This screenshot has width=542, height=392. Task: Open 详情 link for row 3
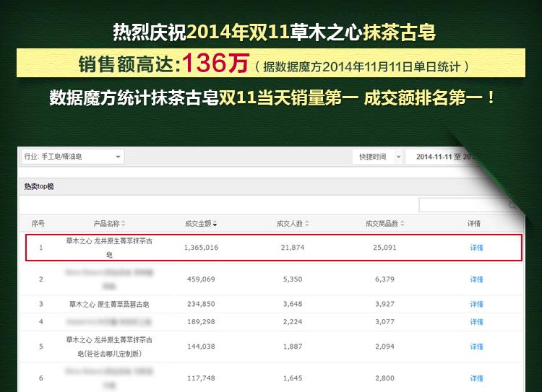[477, 304]
